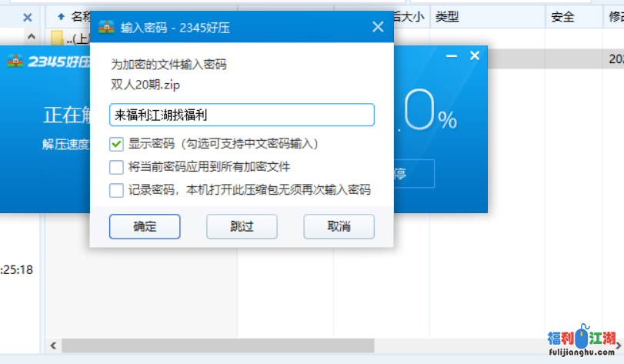Viewport: 624px width, 364px height.
Task: Click the 2345好压 logo in blue window
Action: [x=45, y=61]
